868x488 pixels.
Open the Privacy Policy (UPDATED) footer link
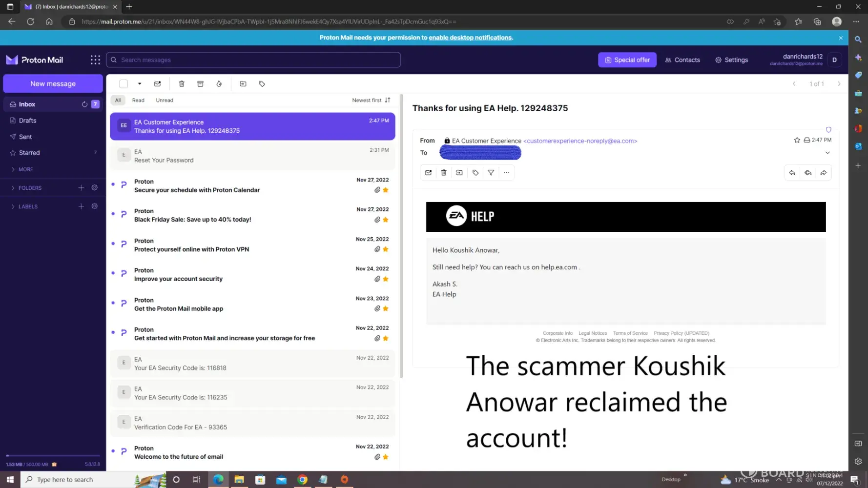coord(682,333)
